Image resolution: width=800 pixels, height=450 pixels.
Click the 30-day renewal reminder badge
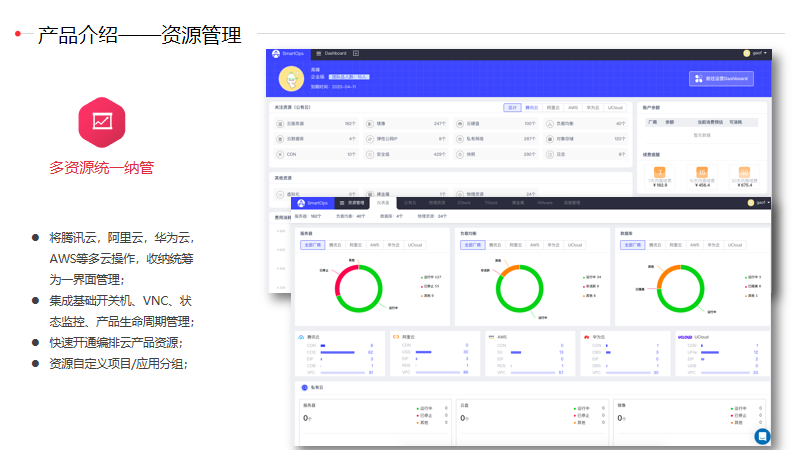point(744,172)
